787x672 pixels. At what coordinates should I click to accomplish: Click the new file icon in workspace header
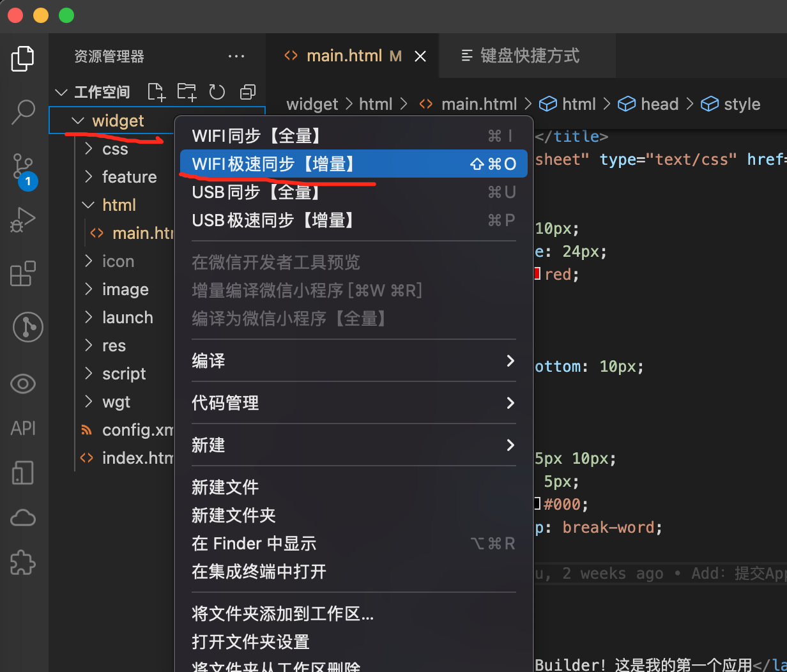click(157, 92)
